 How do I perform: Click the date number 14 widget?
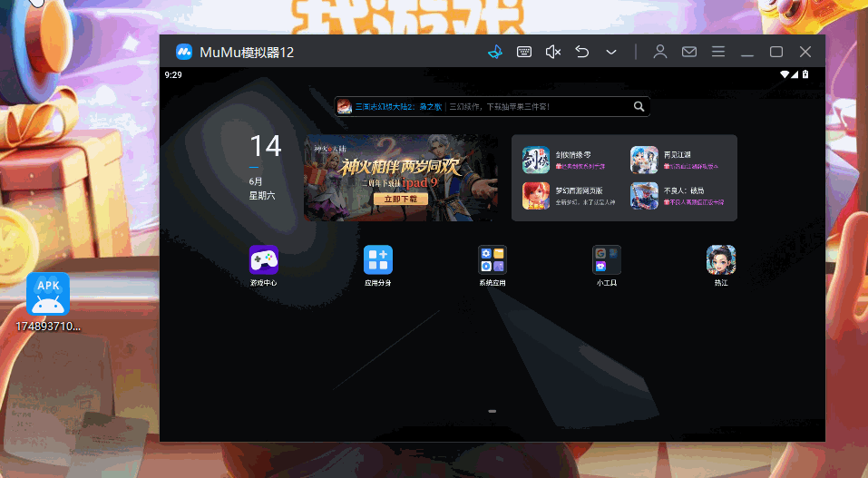266,146
